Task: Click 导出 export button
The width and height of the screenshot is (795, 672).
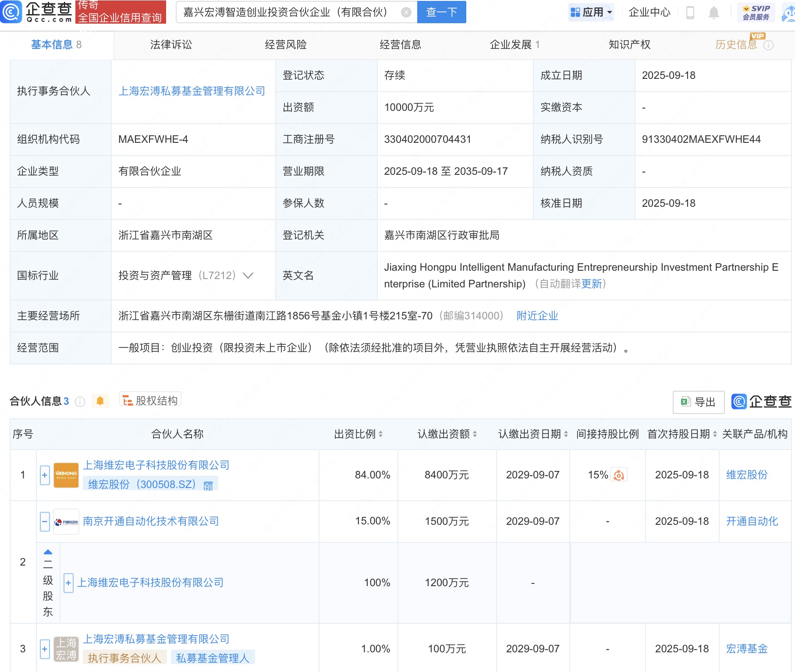Action: (699, 402)
